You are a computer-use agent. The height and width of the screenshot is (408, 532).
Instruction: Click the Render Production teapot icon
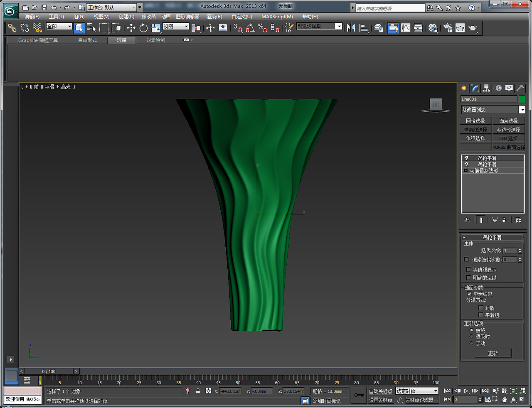[473, 28]
